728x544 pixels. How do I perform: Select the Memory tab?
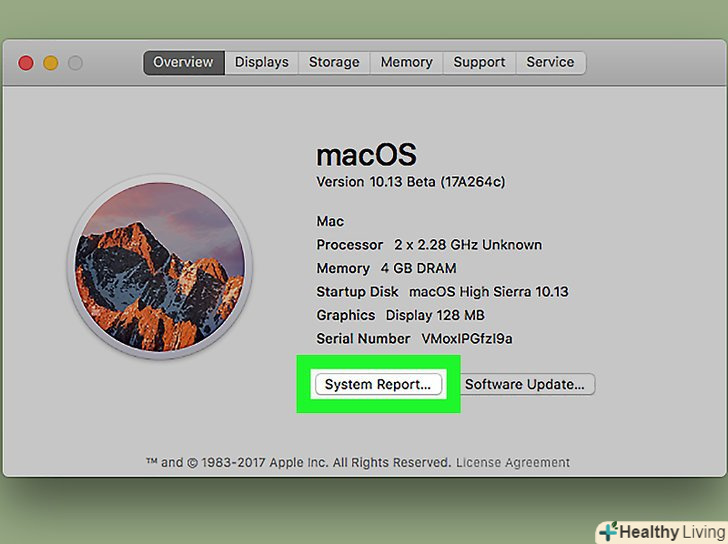tap(406, 63)
